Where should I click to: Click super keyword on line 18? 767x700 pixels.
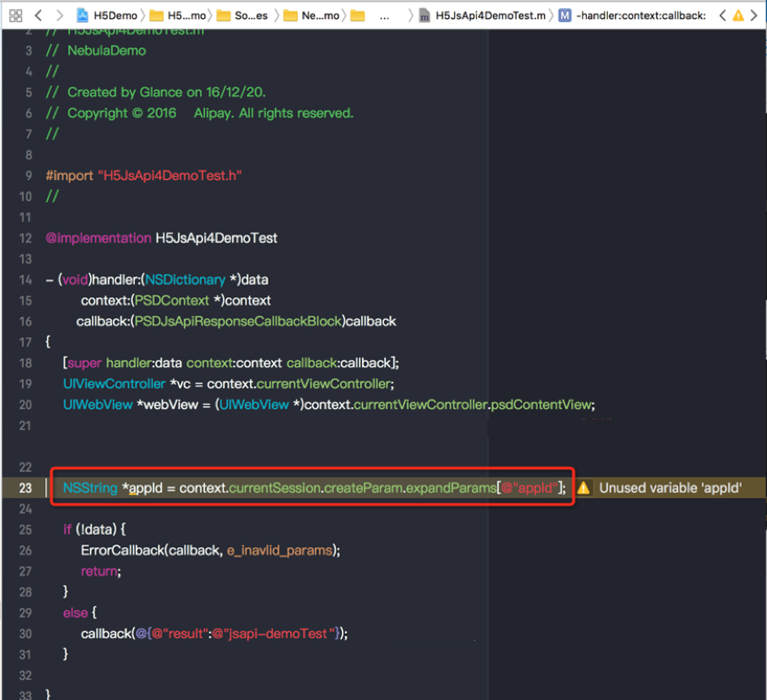point(84,363)
